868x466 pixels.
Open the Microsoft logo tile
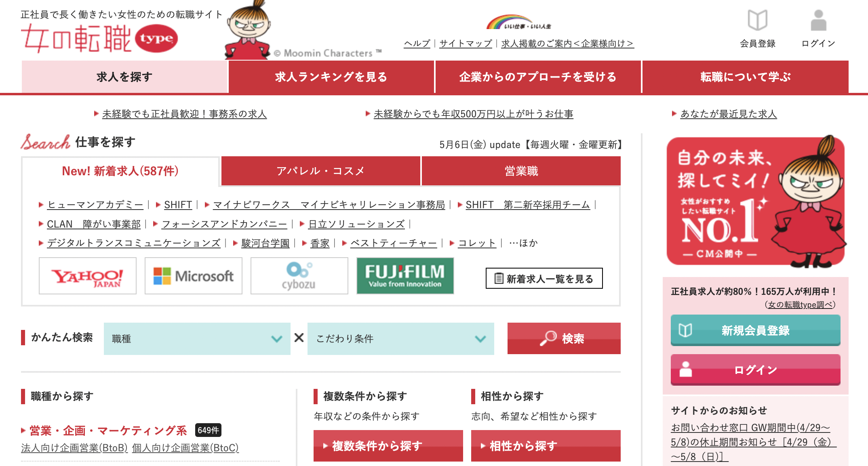coord(194,276)
